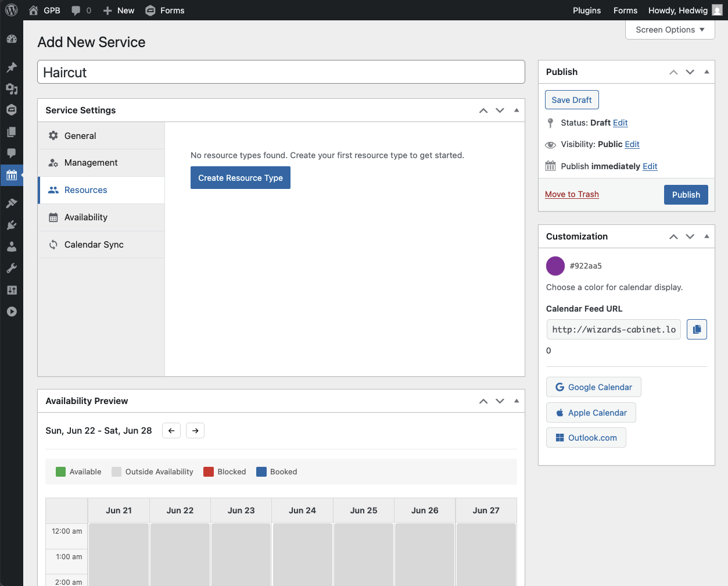Viewport: 728px width, 586px height.
Task: Click the Create Resource Type button
Action: (x=241, y=178)
